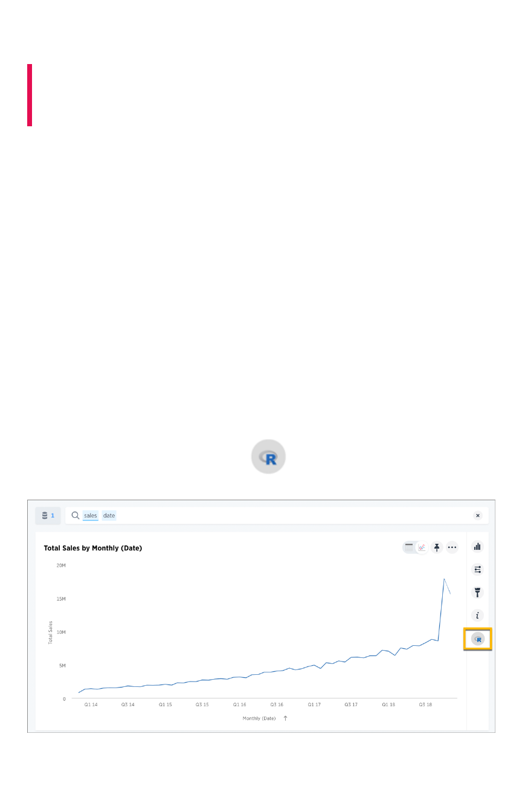Open the chart styling brush icon

click(478, 593)
